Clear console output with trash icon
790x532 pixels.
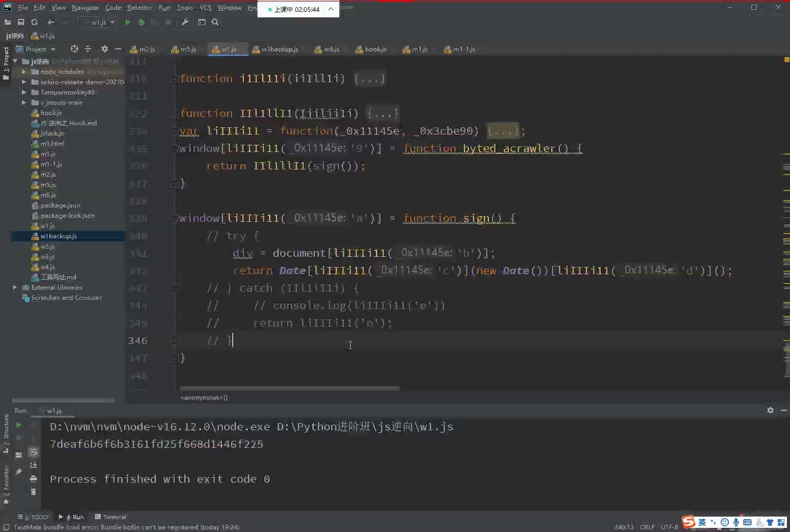tap(33, 492)
